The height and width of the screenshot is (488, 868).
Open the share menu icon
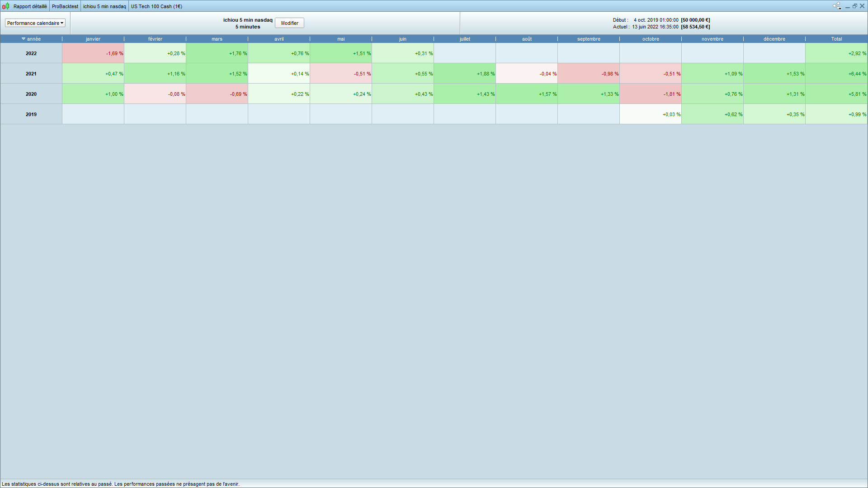(x=837, y=6)
